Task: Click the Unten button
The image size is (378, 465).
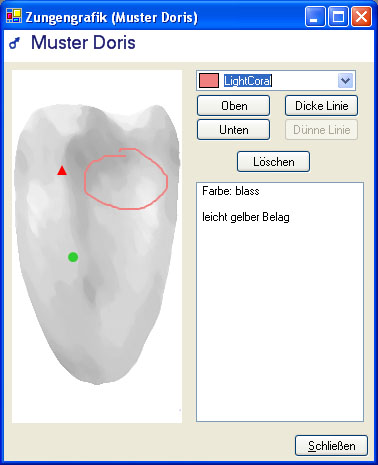Action: click(x=233, y=130)
